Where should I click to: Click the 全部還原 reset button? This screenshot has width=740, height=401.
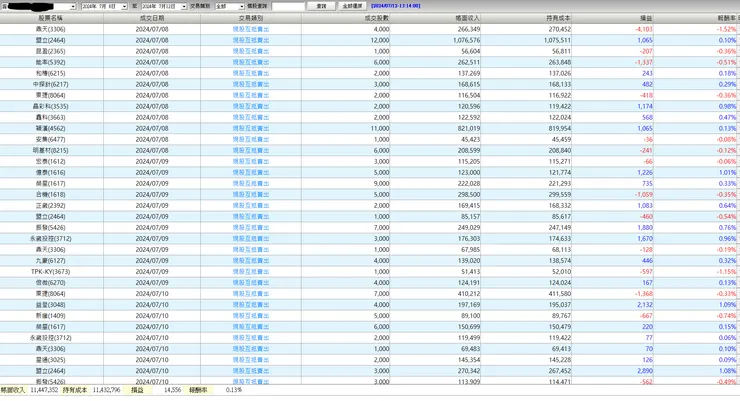(352, 6)
